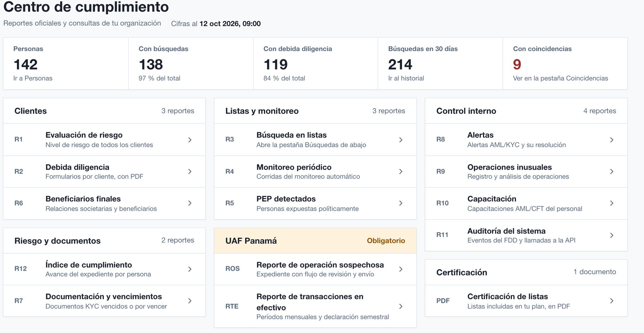Follow the Ir a Personas link
This screenshot has height=333, width=644.
pos(33,78)
